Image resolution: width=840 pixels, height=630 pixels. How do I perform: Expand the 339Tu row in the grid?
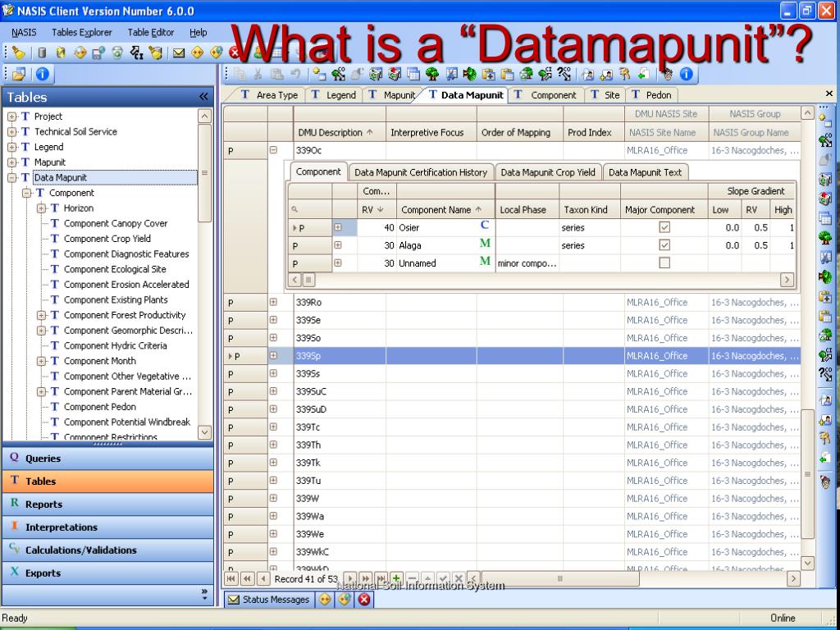[x=273, y=481]
